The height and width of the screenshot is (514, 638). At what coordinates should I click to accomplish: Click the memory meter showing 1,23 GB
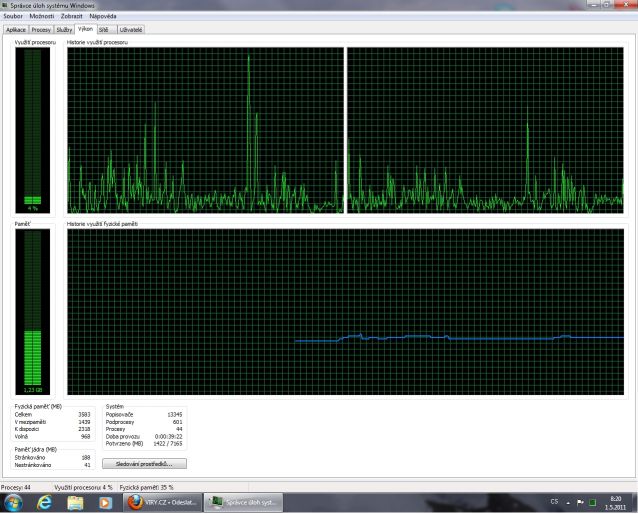(x=33, y=312)
